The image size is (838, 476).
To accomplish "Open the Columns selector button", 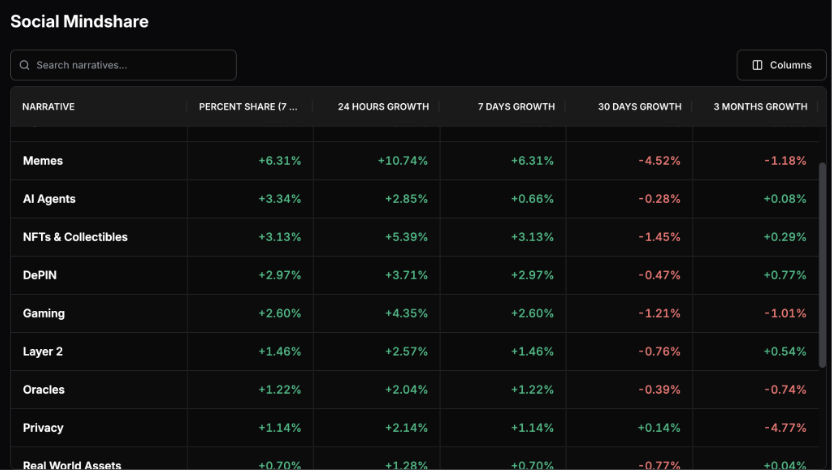I will coord(781,65).
